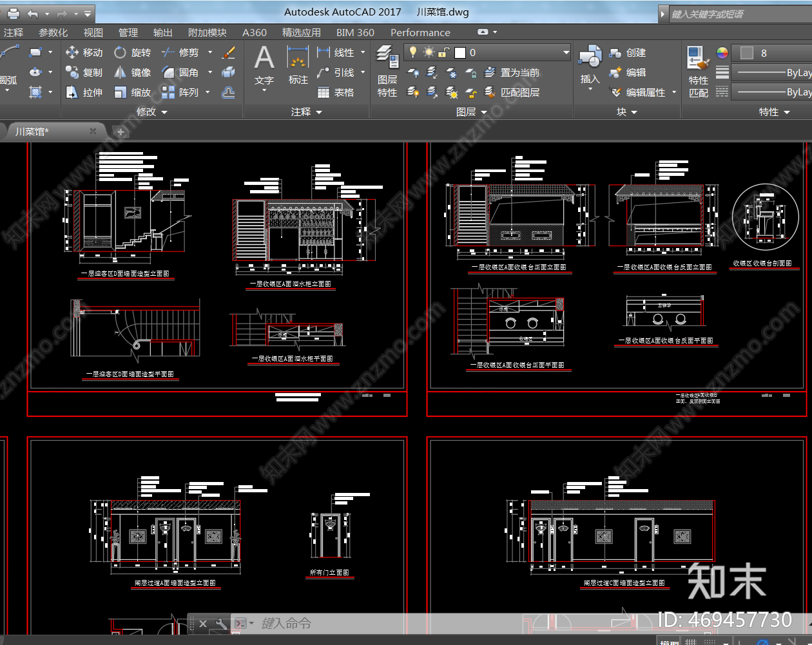Screen dimensions: 812x645
Task: Click the Insert block (插入) icon
Action: point(590,65)
